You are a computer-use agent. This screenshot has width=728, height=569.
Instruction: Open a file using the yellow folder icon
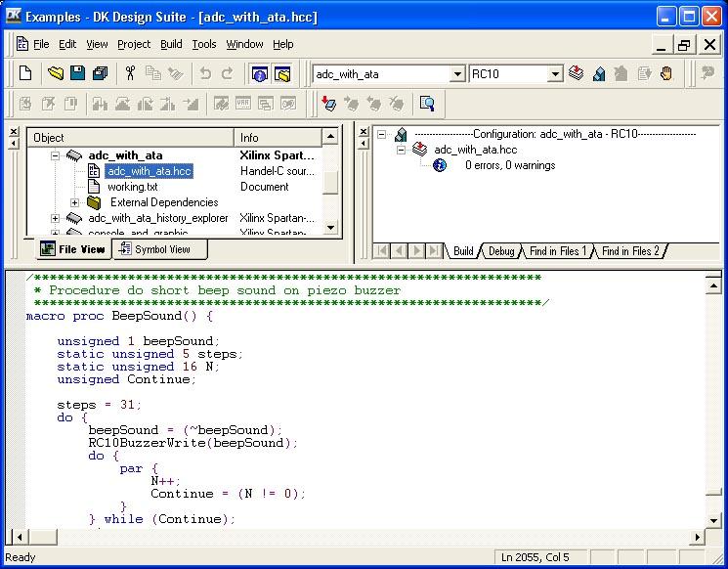[56, 73]
